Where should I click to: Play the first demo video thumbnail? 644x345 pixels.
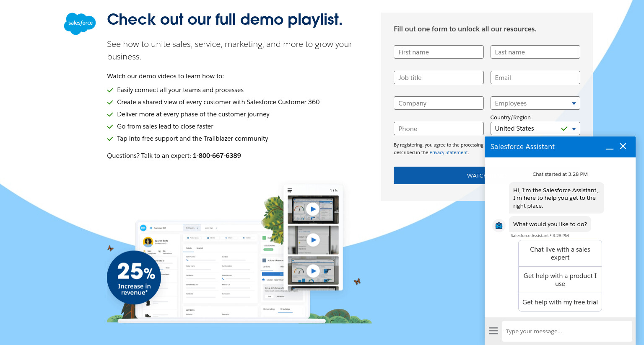click(x=313, y=209)
